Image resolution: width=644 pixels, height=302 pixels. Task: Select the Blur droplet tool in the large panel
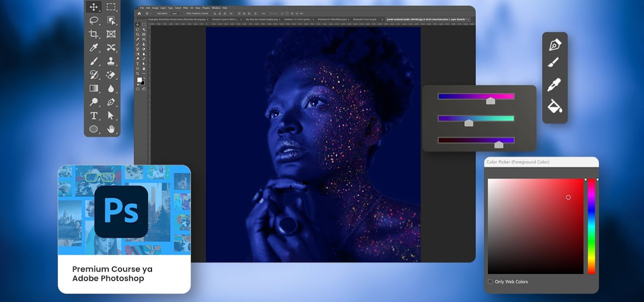[x=111, y=89]
